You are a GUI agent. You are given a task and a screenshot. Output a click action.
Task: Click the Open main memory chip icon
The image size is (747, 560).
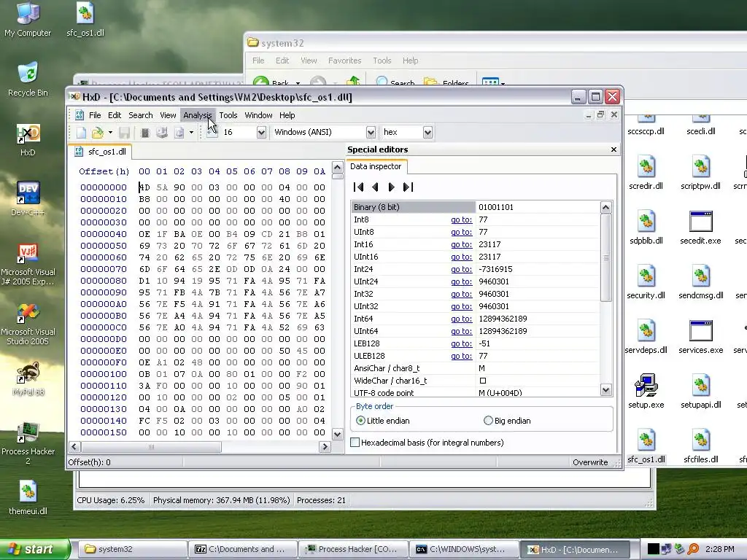[145, 133]
